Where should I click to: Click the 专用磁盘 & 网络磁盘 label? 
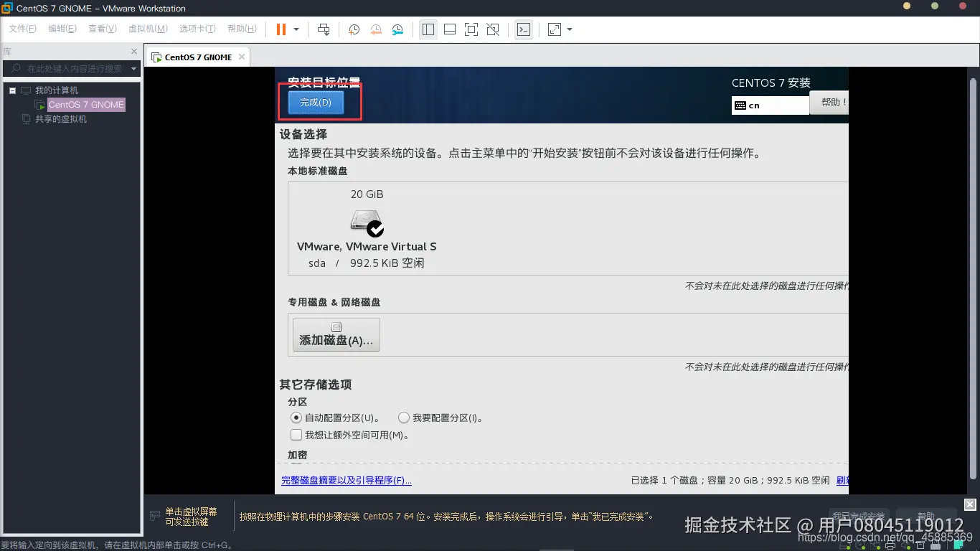334,303
